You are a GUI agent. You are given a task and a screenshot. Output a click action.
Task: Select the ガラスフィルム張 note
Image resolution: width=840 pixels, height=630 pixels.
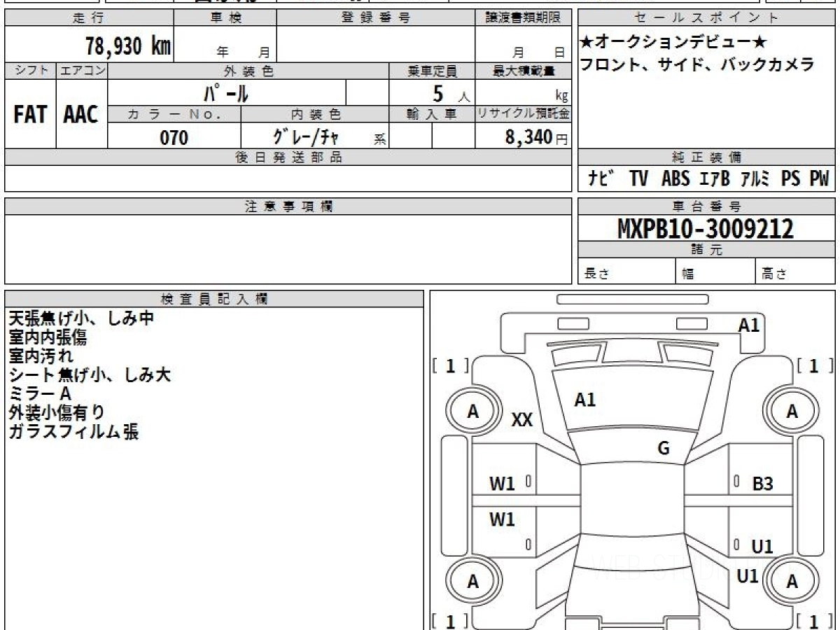tap(73, 432)
